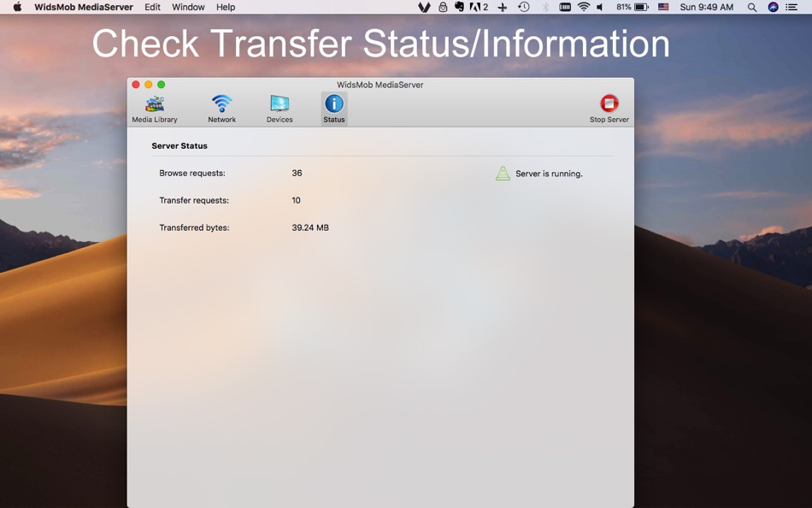Click the Transfer requests label
Screen dimensions: 812x508
(194, 200)
